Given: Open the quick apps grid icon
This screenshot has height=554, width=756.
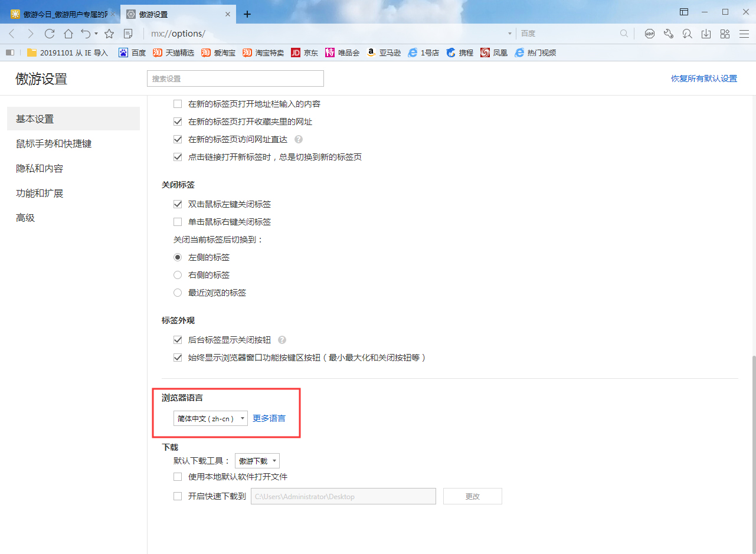Looking at the screenshot, I should (725, 34).
